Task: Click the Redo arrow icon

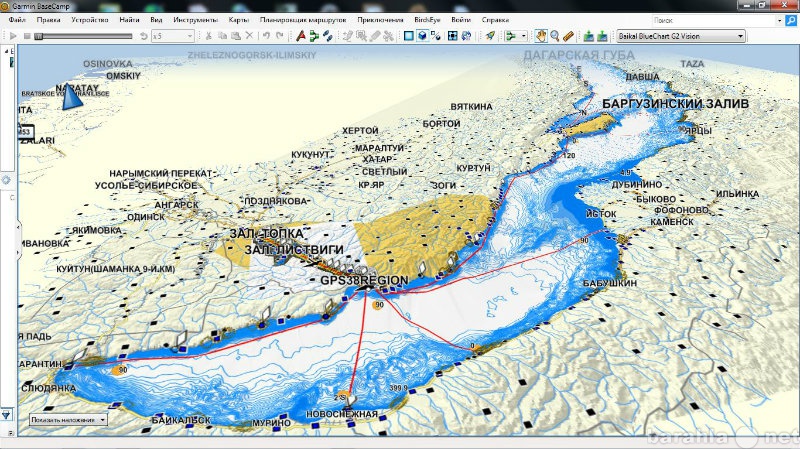Action: tap(280, 36)
